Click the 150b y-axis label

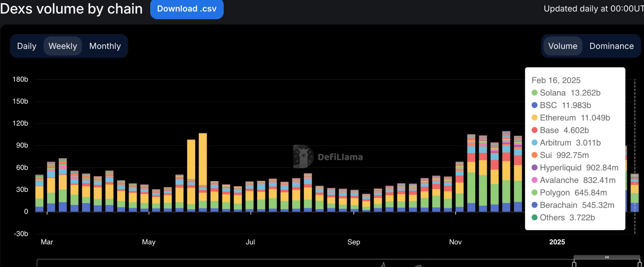coord(20,101)
